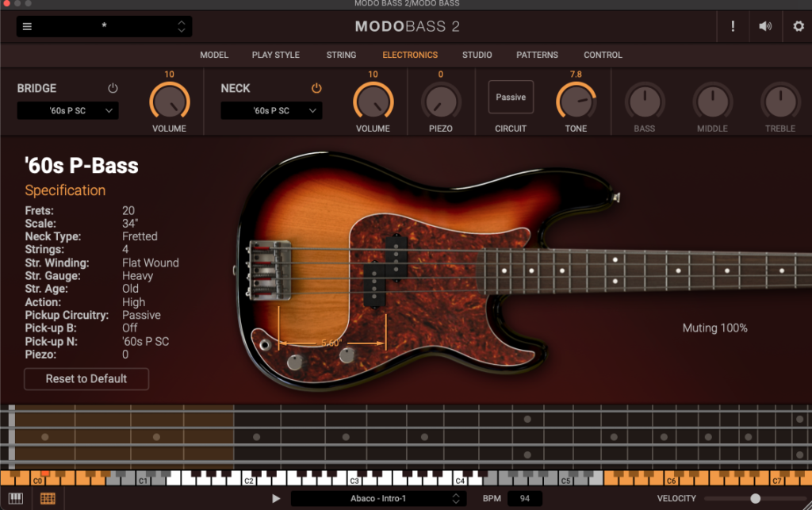Open settings with the gear icon
The width and height of the screenshot is (812, 510).
coord(798,26)
